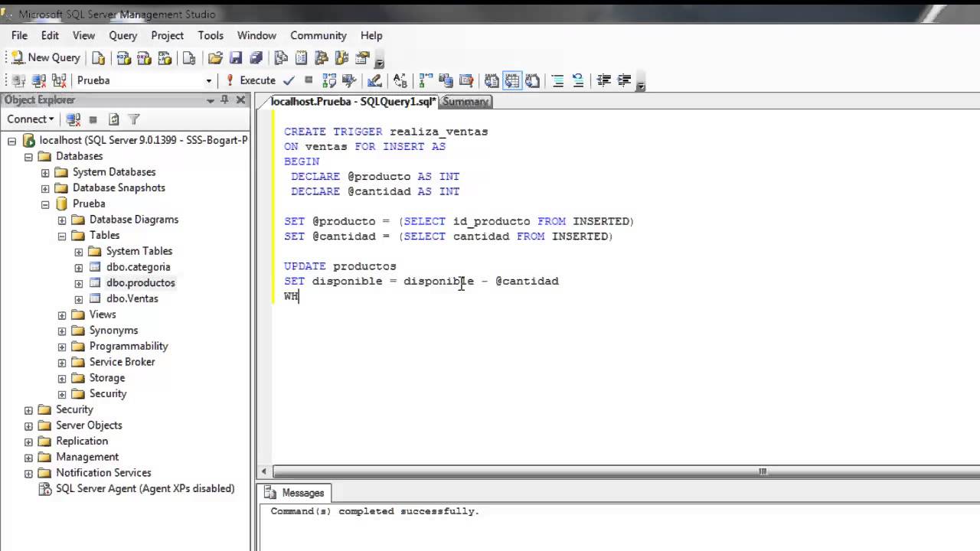
Task: Open the File menu
Action: pos(19,35)
